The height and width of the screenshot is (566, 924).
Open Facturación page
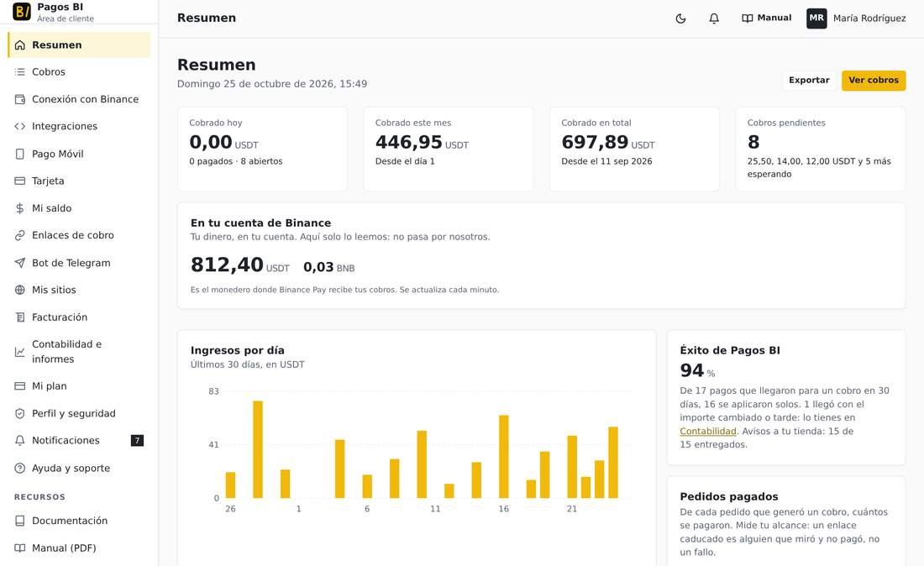coord(79,317)
